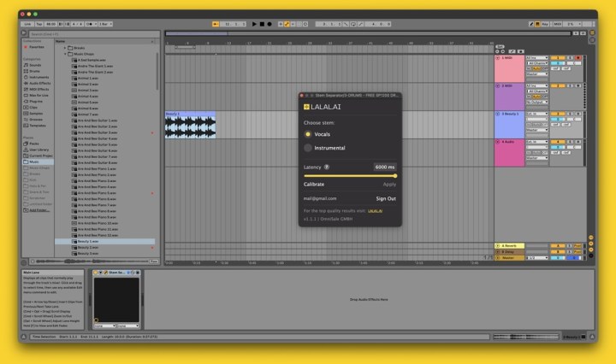Open the LALAL.AI website link

(376, 210)
